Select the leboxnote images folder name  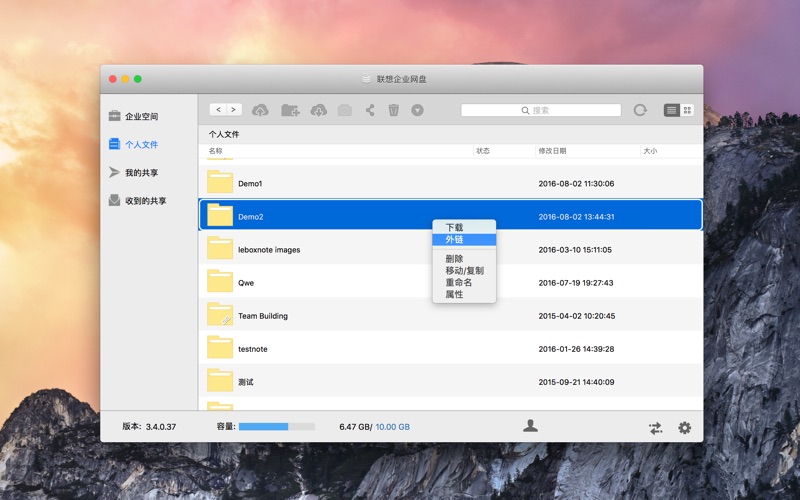[269, 250]
